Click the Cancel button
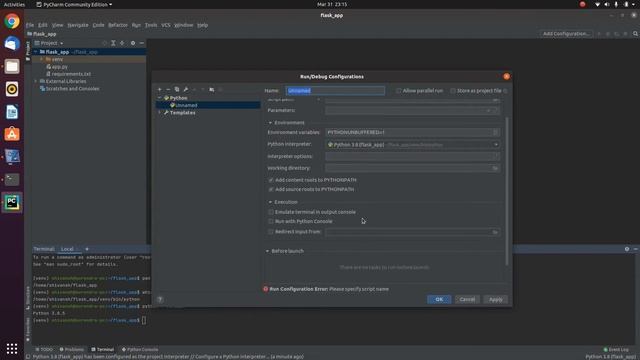 pyautogui.click(x=467, y=299)
